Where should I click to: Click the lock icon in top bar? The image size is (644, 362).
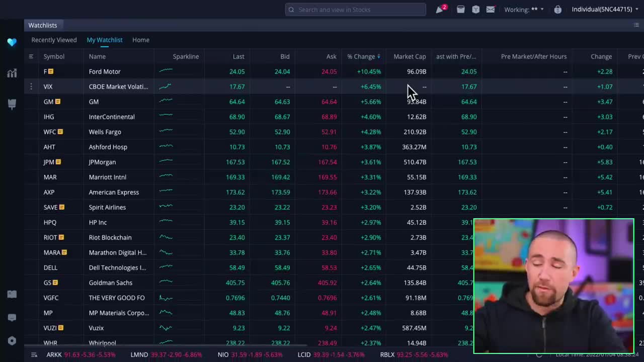tap(557, 9)
